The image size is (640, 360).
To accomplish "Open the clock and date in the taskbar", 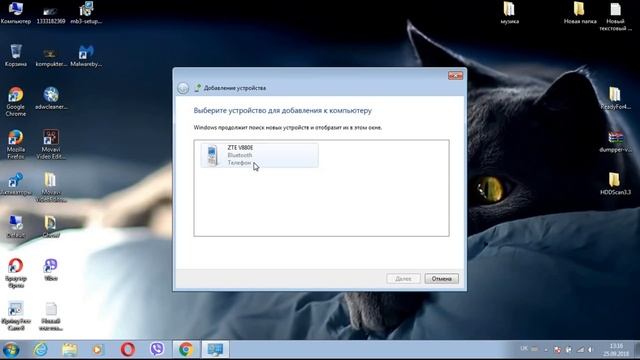I will click(x=616, y=350).
